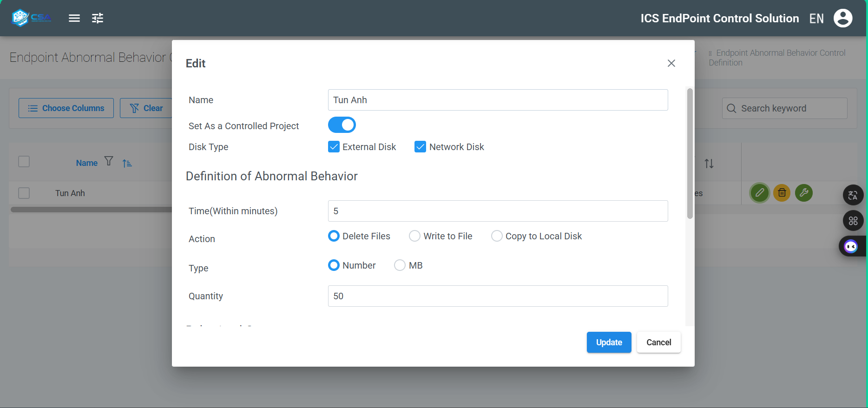The image size is (868, 408).
Task: Click the Quantity input field
Action: point(498,296)
